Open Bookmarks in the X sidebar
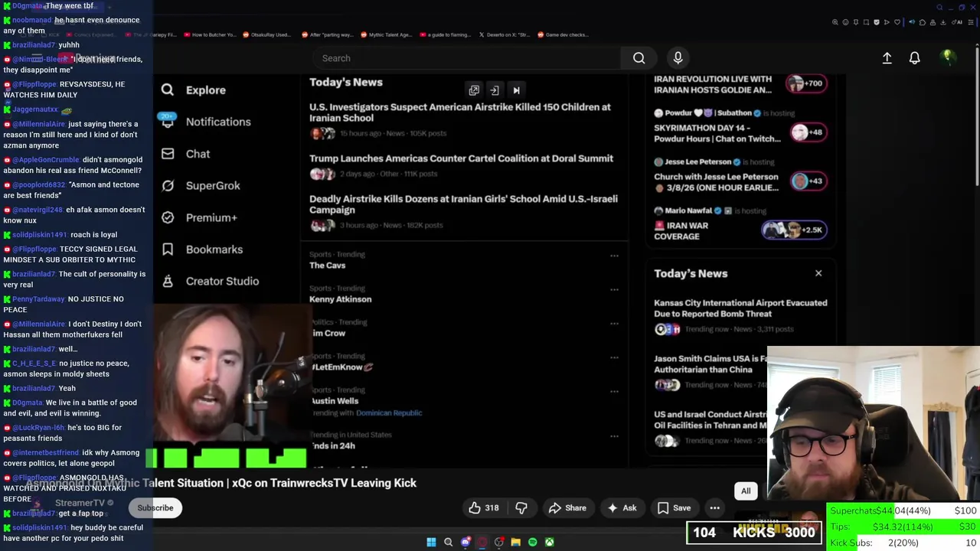980x551 pixels. [x=202, y=249]
